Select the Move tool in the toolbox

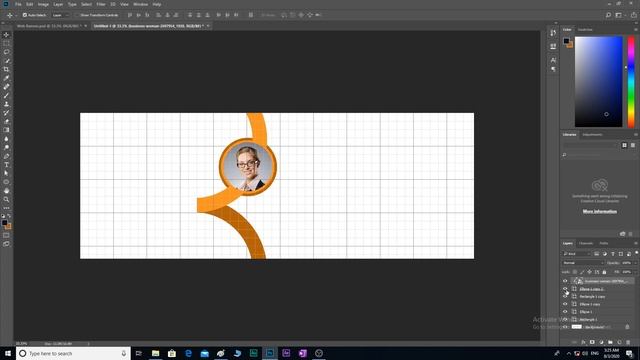coord(6,35)
